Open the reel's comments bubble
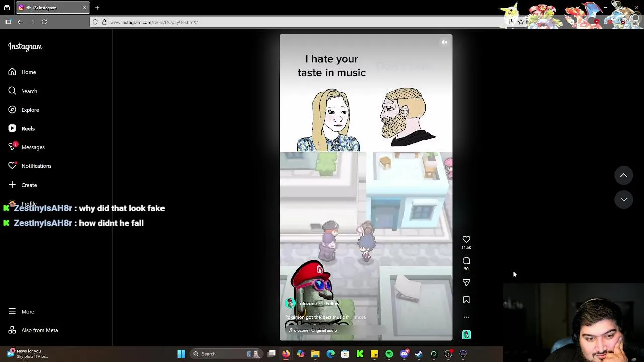 tap(466, 261)
